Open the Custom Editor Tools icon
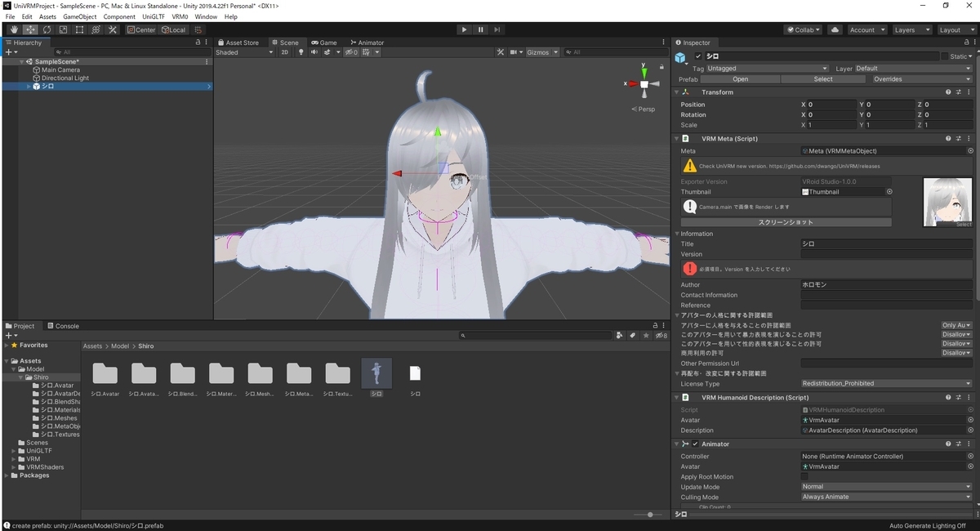This screenshot has width=980, height=531. coord(113,29)
